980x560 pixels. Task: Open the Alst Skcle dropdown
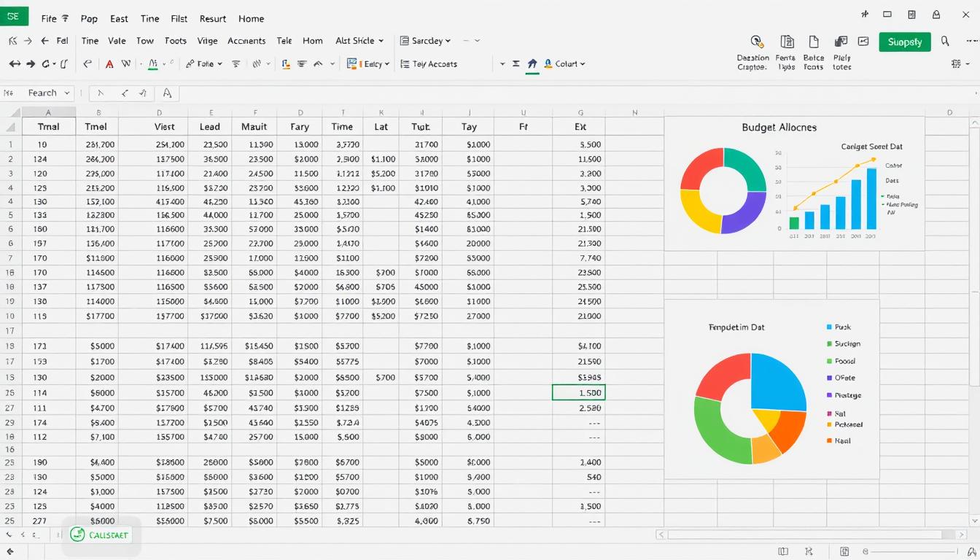359,41
